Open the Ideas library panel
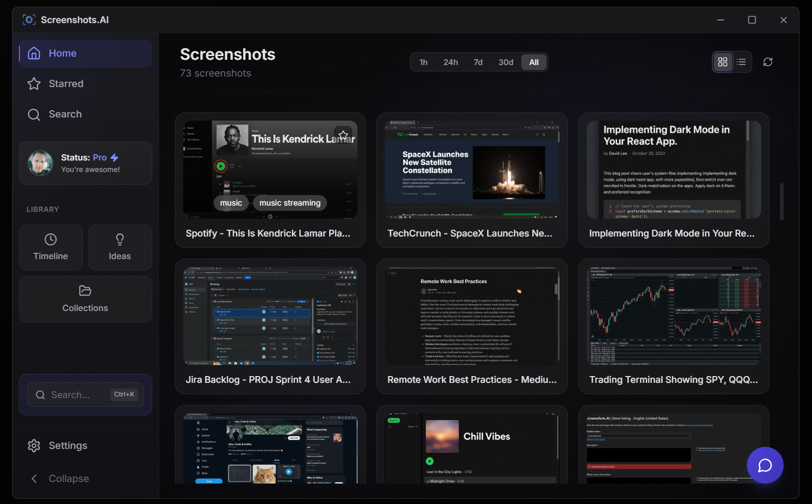This screenshot has height=504, width=812. 120,247
